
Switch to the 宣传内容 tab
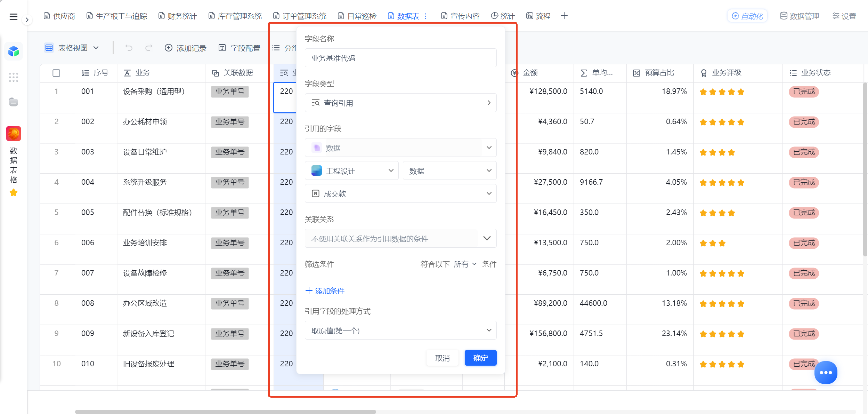pos(460,16)
